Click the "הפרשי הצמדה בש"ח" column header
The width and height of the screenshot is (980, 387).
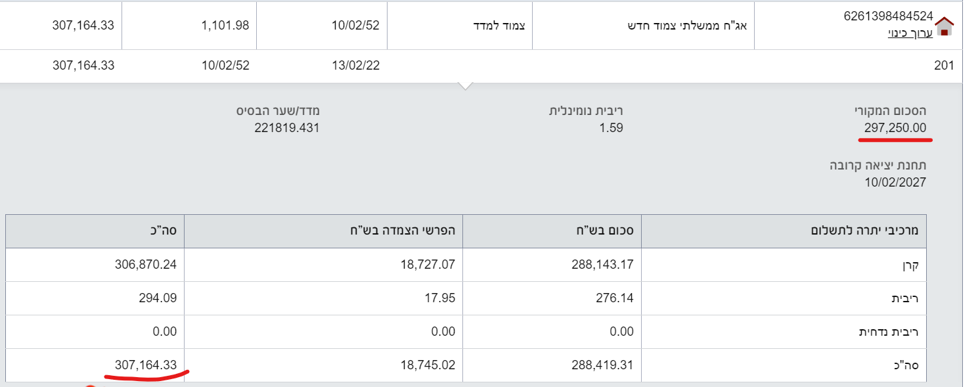[x=402, y=231]
